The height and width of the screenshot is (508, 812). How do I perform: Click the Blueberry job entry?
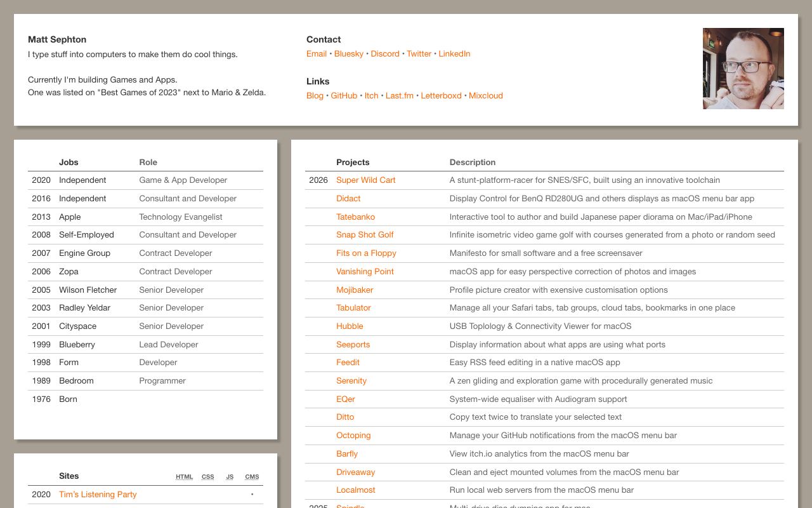[77, 345]
